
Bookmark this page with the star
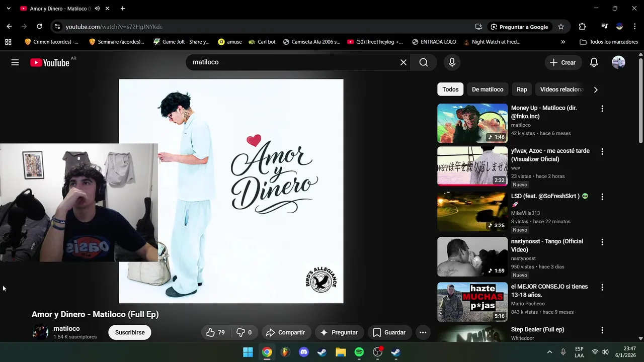pos(561,27)
